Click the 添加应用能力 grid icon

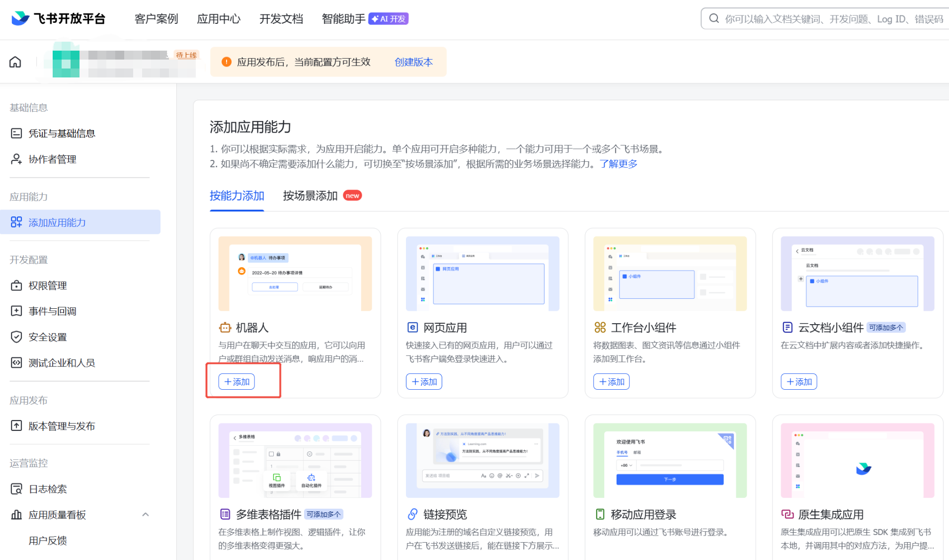16,222
